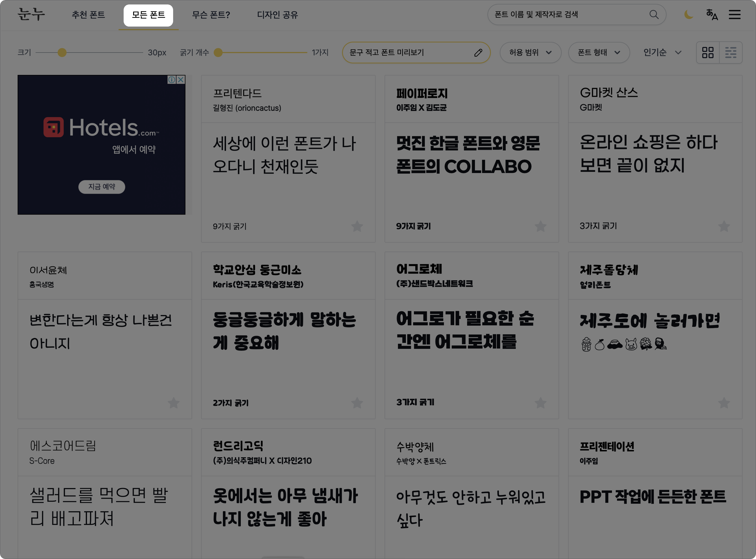Image resolution: width=756 pixels, height=559 pixels.
Task: Open the 수박양체 font title
Action: pyautogui.click(x=415, y=447)
